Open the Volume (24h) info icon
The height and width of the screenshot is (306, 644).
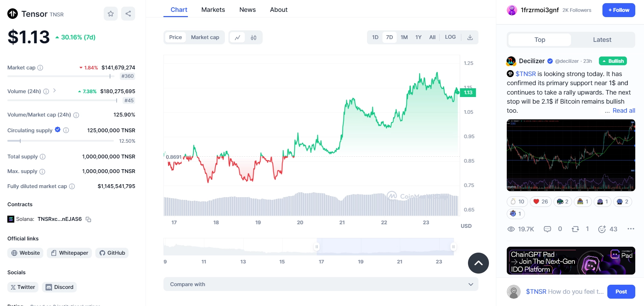46,91
